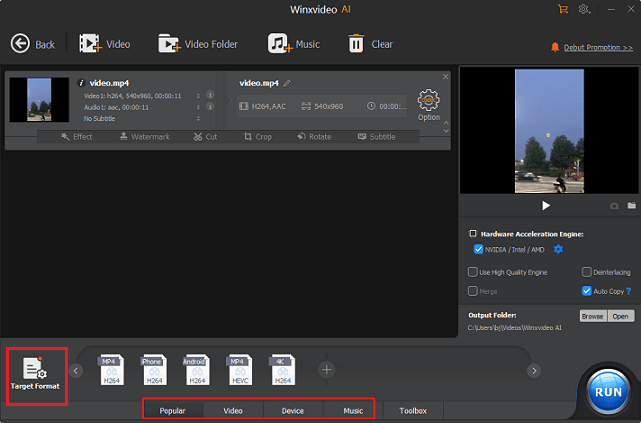This screenshot has height=423, width=641.
Task: Select the video.mp4 thumbnail in list
Action: click(x=39, y=100)
